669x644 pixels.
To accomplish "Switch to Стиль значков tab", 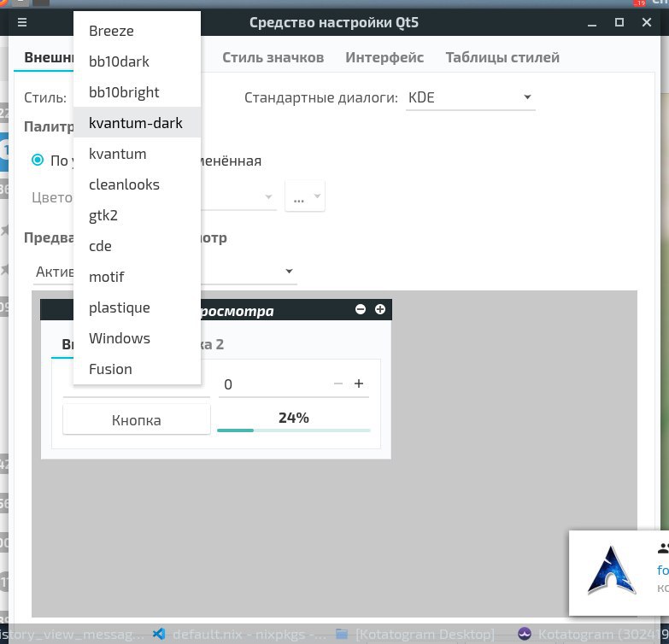I will tap(273, 57).
